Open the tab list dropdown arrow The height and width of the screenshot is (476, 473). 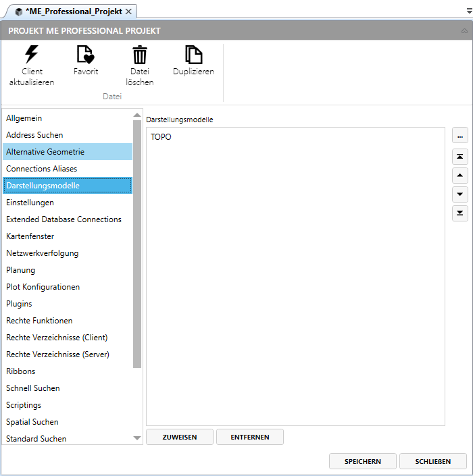pos(468,12)
